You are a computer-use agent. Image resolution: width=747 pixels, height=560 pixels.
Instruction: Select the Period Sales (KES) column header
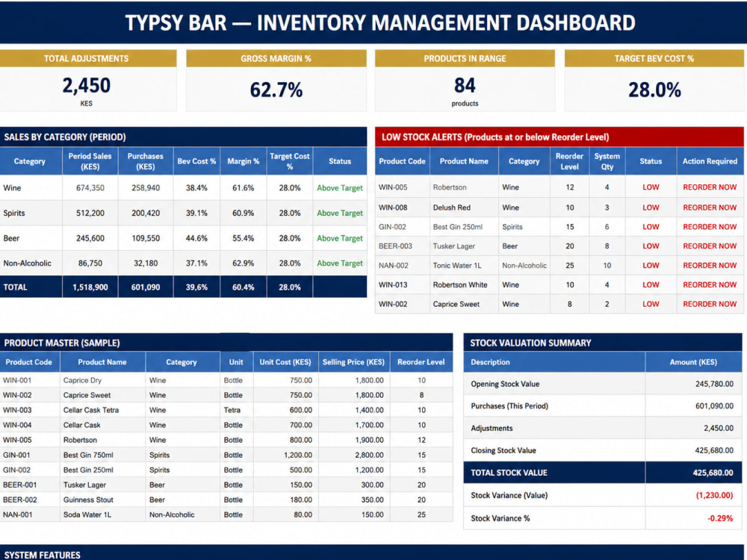point(90,161)
